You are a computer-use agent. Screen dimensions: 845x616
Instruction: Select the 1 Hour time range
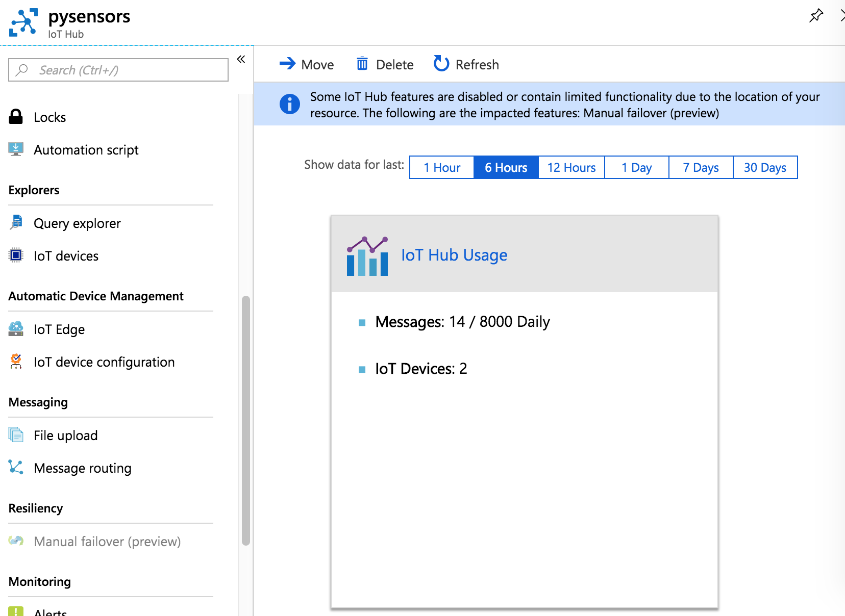tap(441, 168)
